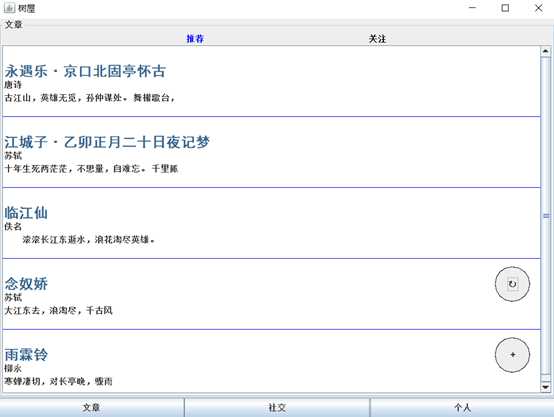Click excerpt 古江山，英雄无觅

90,98
